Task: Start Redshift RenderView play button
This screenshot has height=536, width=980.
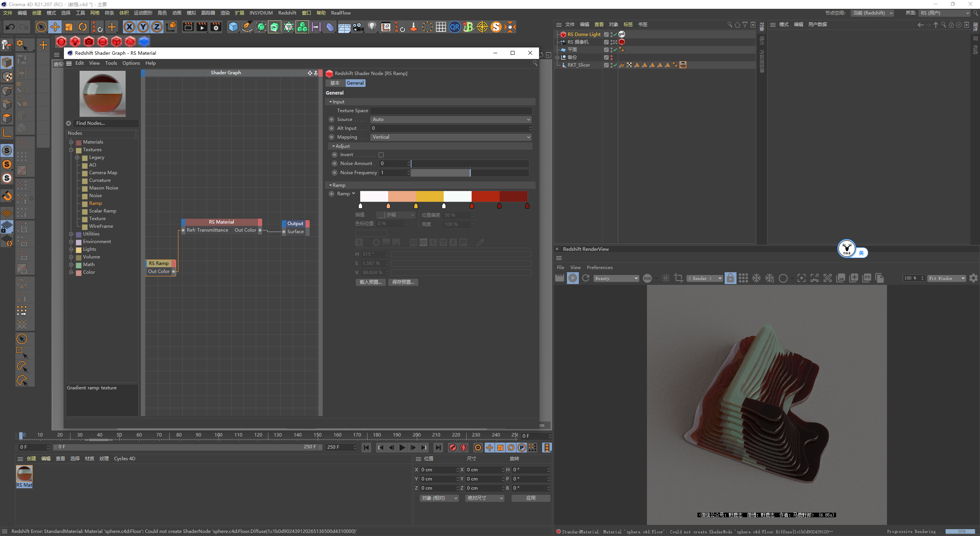Action: pos(573,278)
